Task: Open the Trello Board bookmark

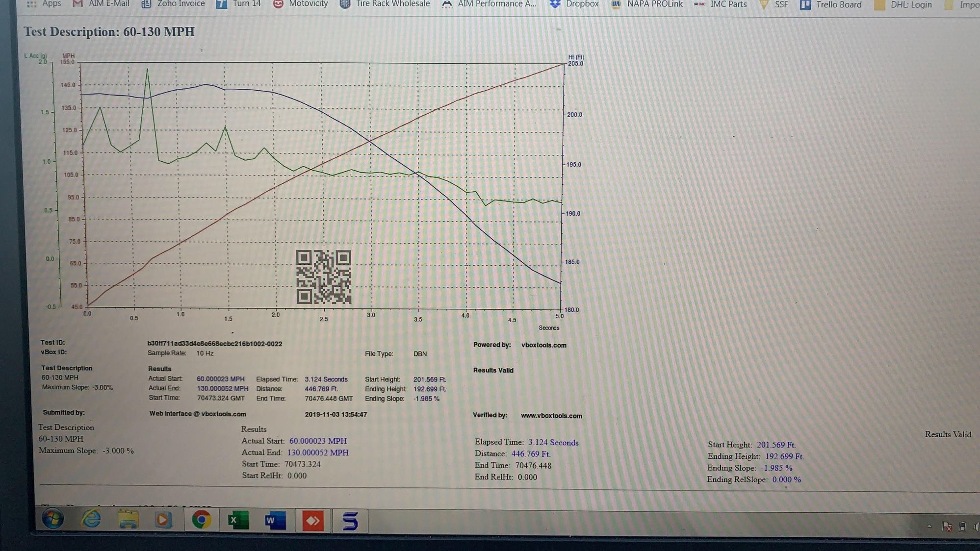Action: point(830,4)
